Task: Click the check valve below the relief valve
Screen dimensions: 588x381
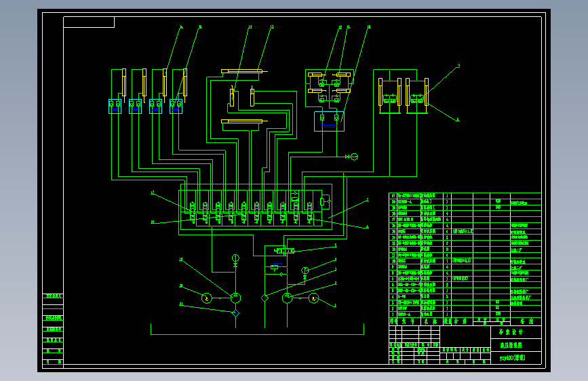Action: tap(281, 275)
